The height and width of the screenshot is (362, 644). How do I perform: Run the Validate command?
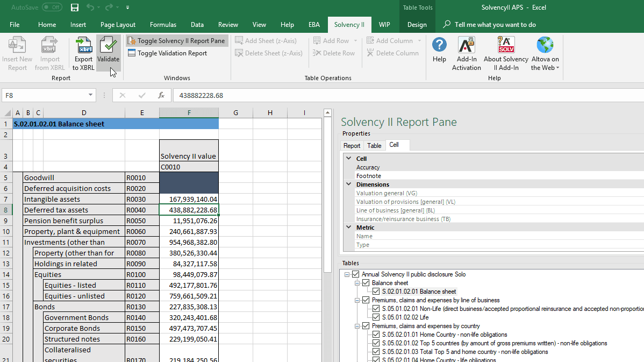pos(109,53)
